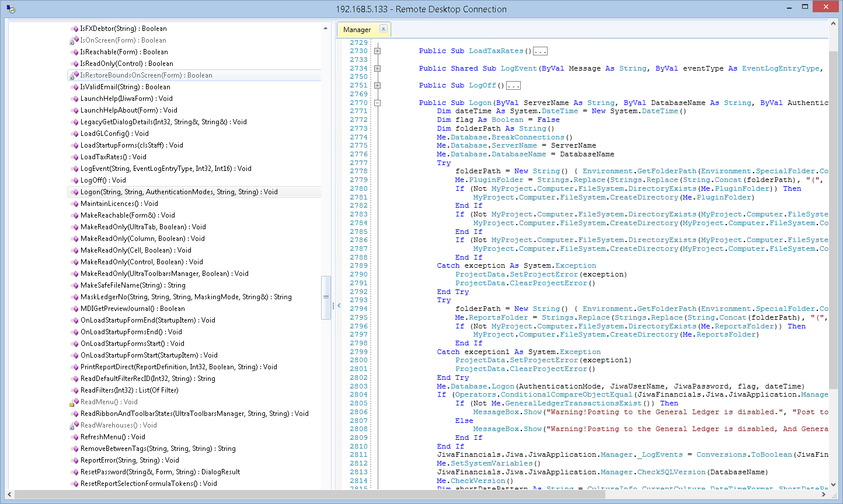Expand the collapsed LoadTaxRates code block
Screen dimensions: 843x504
tap(377, 51)
